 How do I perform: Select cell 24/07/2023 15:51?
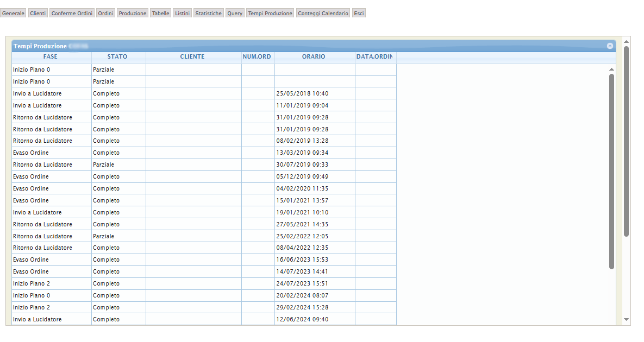315,283
